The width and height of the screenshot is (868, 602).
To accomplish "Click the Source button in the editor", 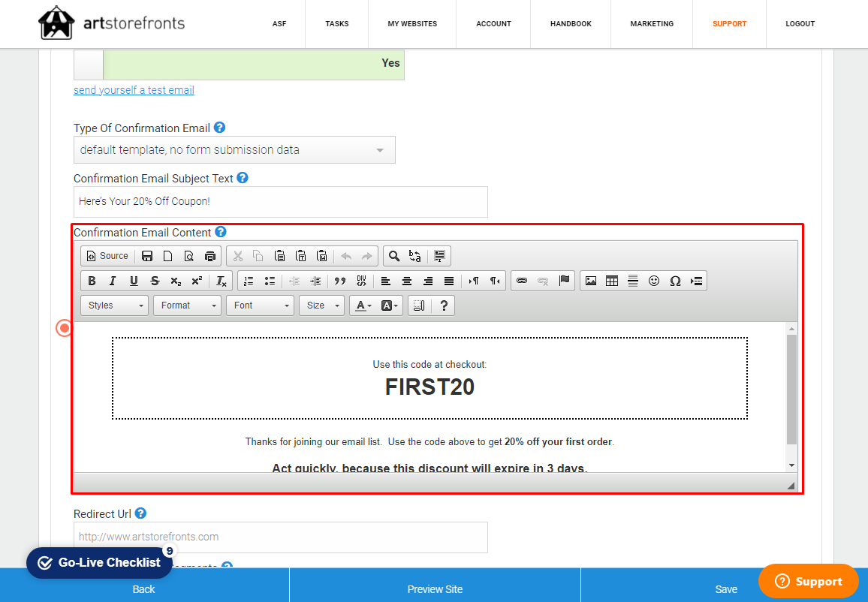I will pos(107,256).
